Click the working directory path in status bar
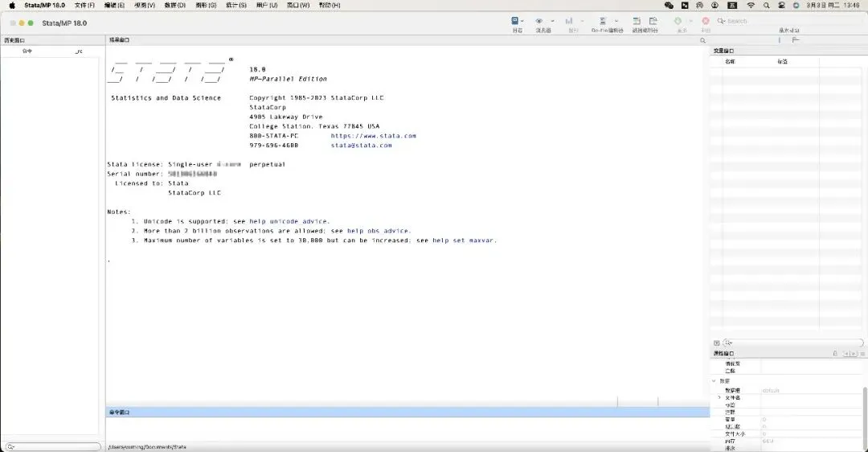868x452 pixels. coord(147,447)
